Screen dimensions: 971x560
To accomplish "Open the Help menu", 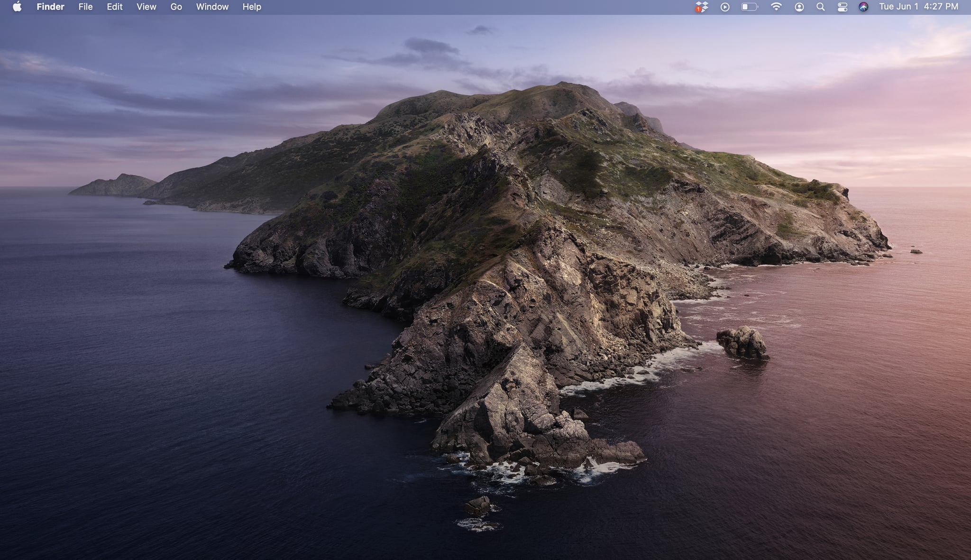I will [x=251, y=7].
